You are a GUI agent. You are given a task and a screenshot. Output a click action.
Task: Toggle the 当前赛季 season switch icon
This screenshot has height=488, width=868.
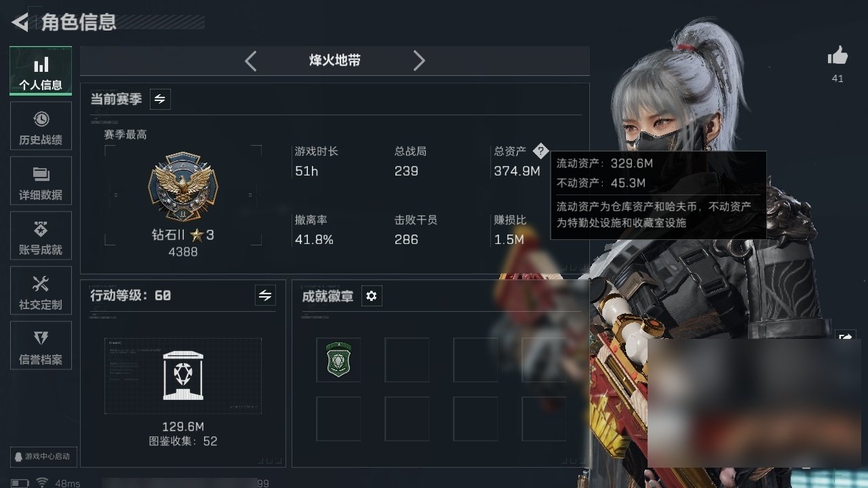tap(159, 99)
